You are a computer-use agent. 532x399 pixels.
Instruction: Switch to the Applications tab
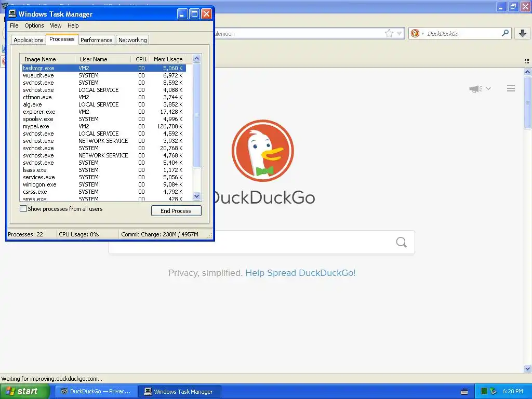[x=29, y=40]
